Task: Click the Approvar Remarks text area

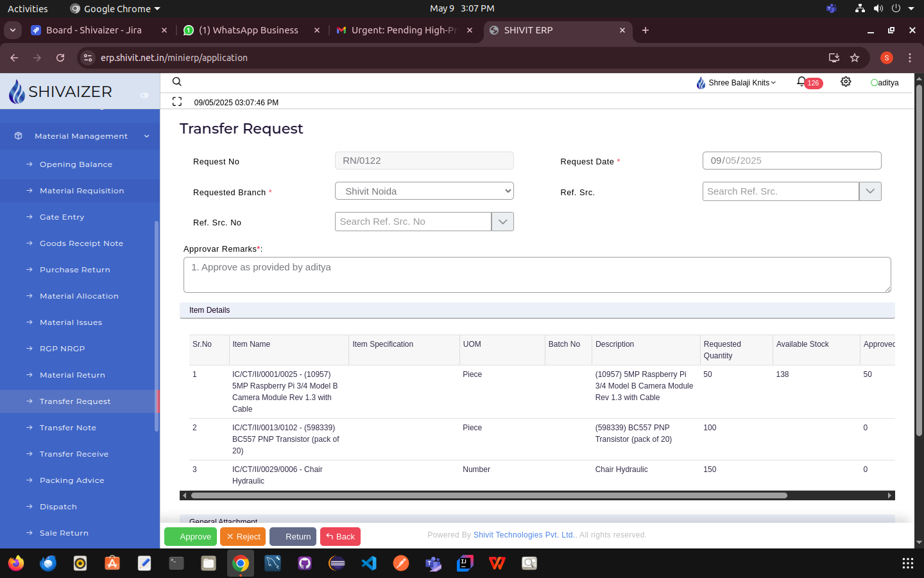Action: click(537, 275)
